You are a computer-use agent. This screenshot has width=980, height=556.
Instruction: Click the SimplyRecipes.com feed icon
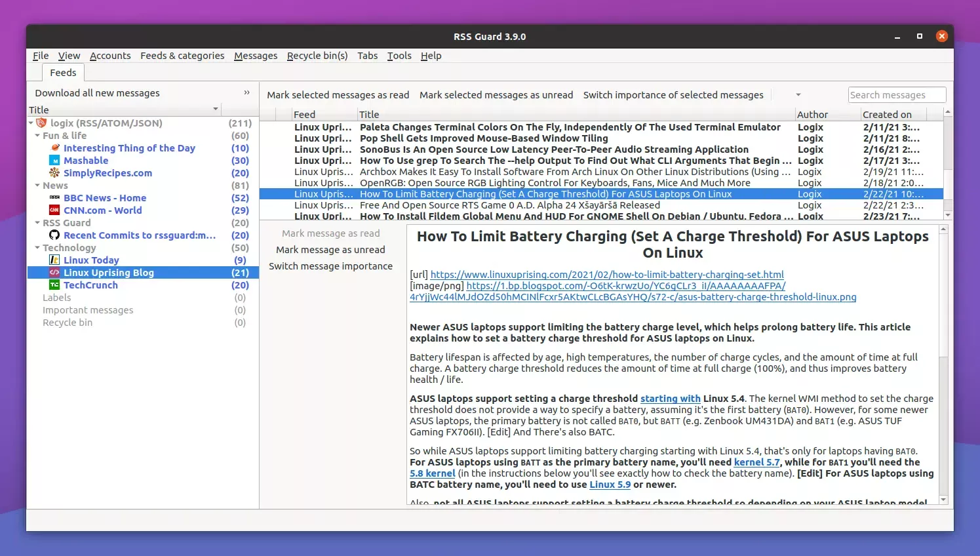pos(55,173)
